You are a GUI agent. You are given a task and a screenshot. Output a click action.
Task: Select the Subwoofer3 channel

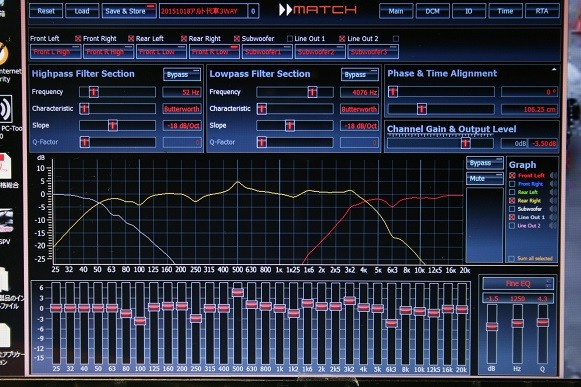(x=373, y=52)
